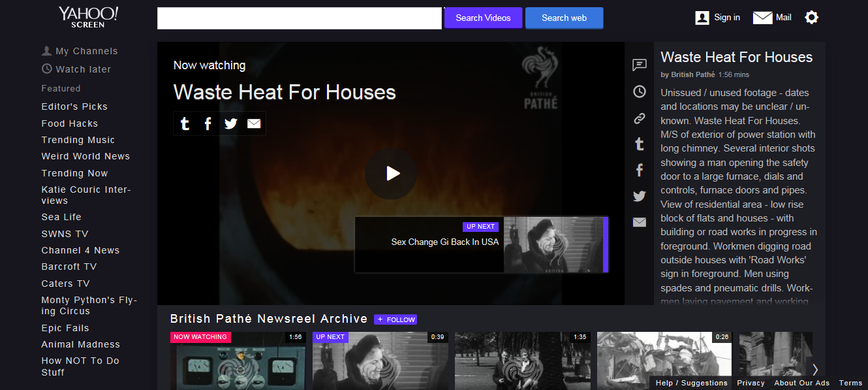Select Katie Couric Interviews channel
The width and height of the screenshot is (868, 390).
point(86,195)
